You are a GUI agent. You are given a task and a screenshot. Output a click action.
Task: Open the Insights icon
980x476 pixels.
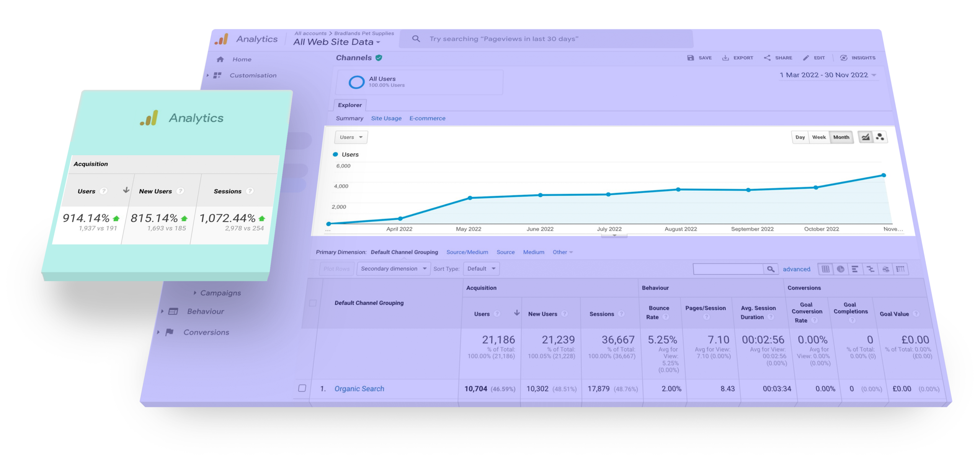[x=843, y=58]
